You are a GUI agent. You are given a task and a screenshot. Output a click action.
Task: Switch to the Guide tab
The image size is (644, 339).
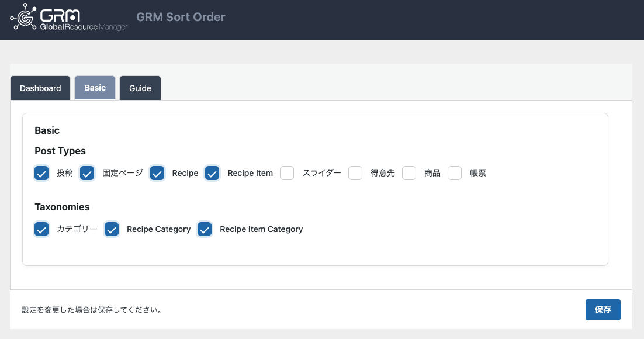[x=140, y=88]
